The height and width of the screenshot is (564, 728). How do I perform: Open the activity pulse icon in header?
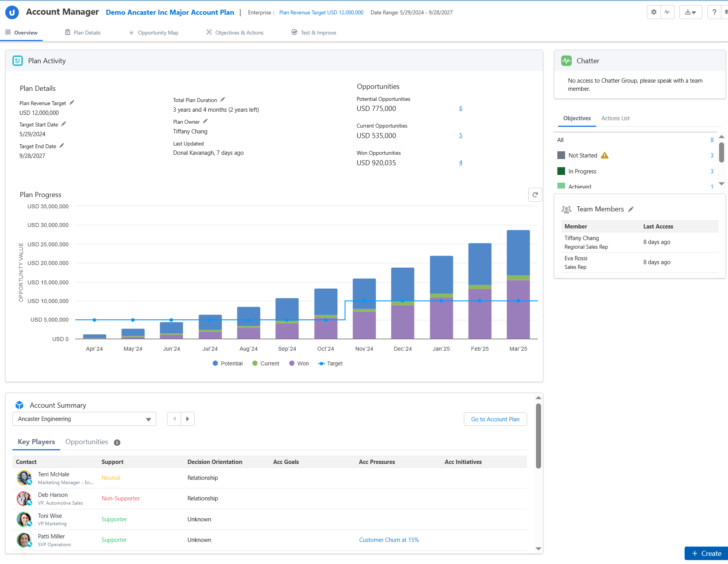(667, 12)
